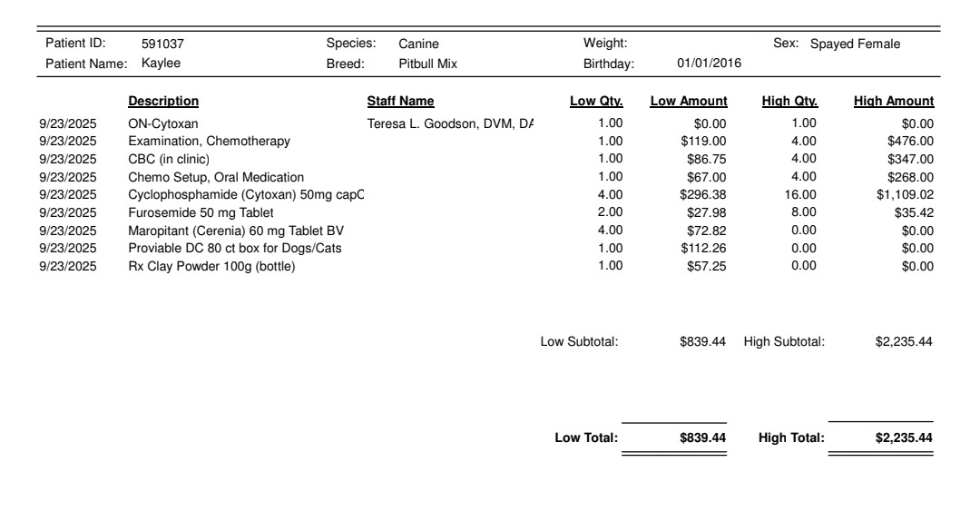Click the bold Low Total amount $839.44

click(702, 438)
